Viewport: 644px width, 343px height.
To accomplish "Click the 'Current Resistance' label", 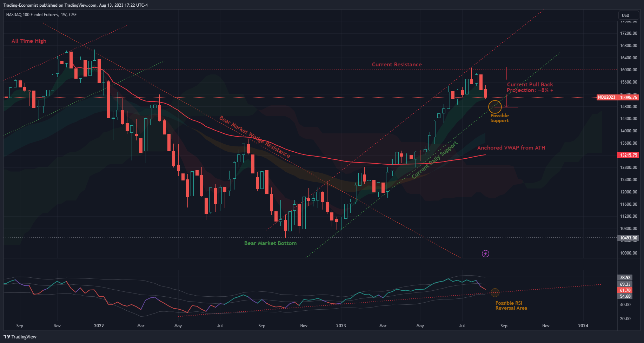I will click(397, 64).
